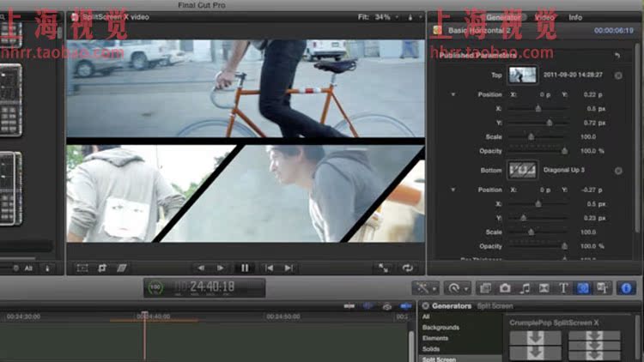Collapse the Top Position parameter triangle
The height and width of the screenshot is (362, 644).
coord(453,94)
